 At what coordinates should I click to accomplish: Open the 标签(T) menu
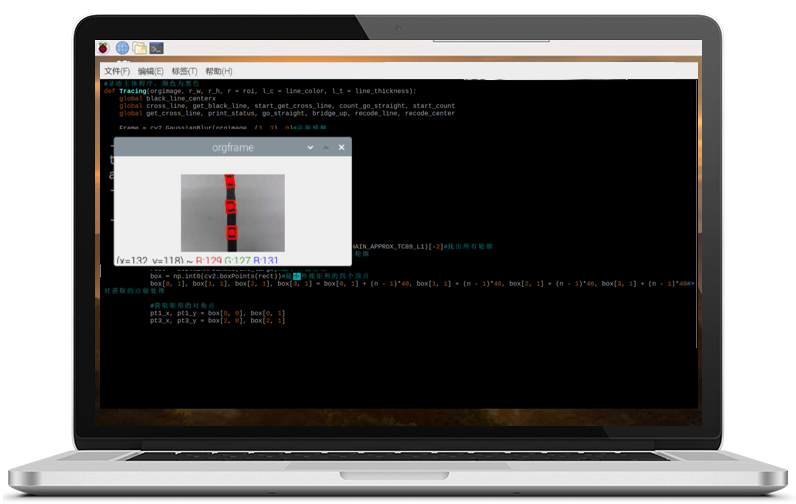tap(184, 71)
